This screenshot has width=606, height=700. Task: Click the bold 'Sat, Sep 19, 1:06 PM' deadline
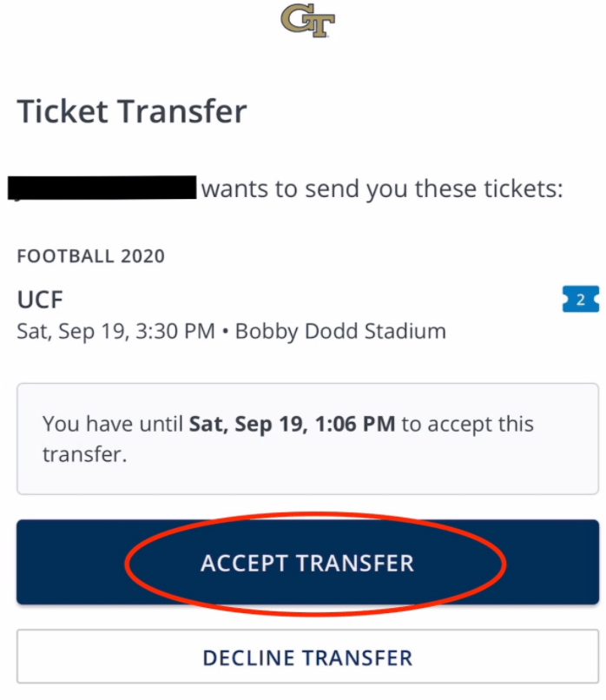click(x=293, y=425)
